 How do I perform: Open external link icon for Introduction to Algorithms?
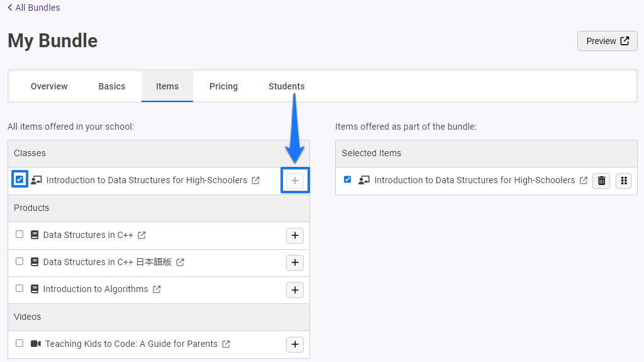pos(157,289)
